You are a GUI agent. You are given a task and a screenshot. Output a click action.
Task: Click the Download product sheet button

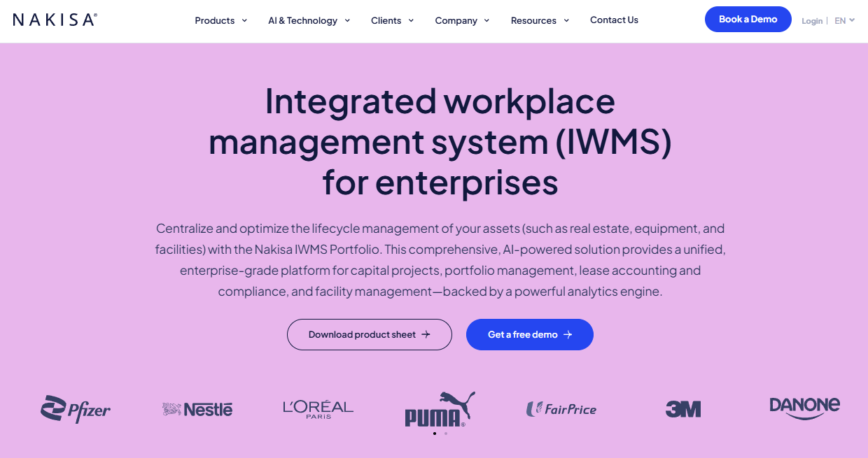coord(370,335)
